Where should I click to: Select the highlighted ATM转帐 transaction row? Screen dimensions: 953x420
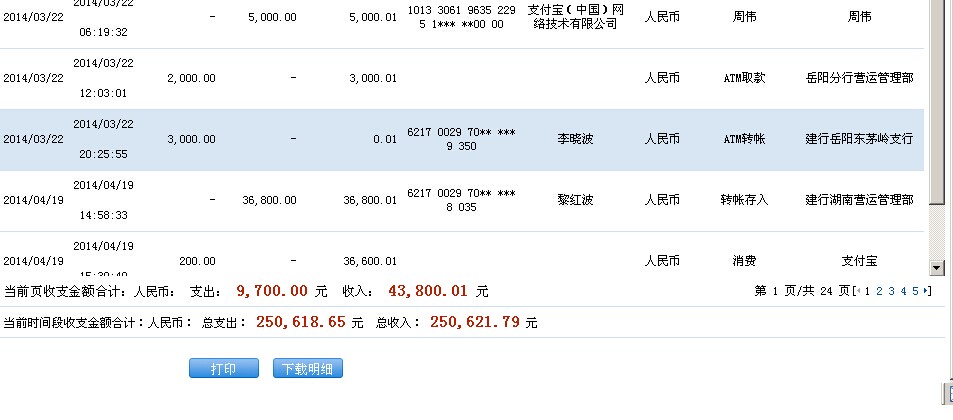tap(465, 140)
